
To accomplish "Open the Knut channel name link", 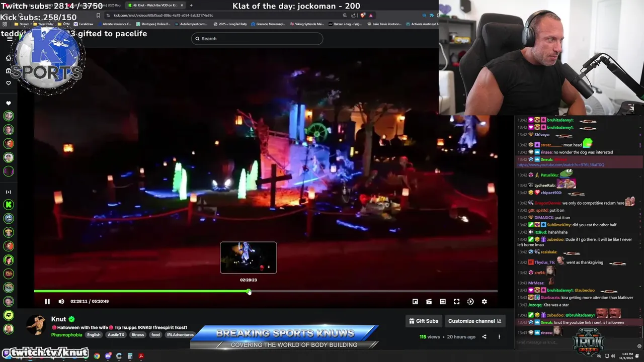I will 58,319.
